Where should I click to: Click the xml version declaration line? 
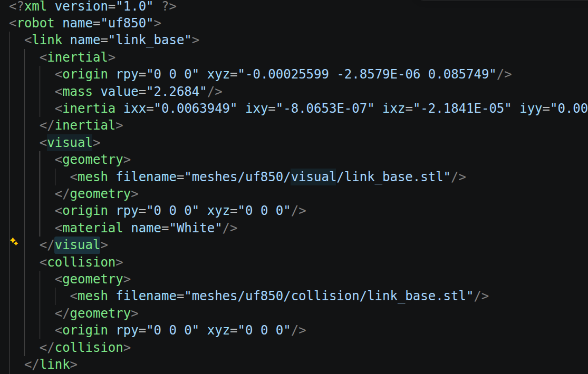click(93, 6)
